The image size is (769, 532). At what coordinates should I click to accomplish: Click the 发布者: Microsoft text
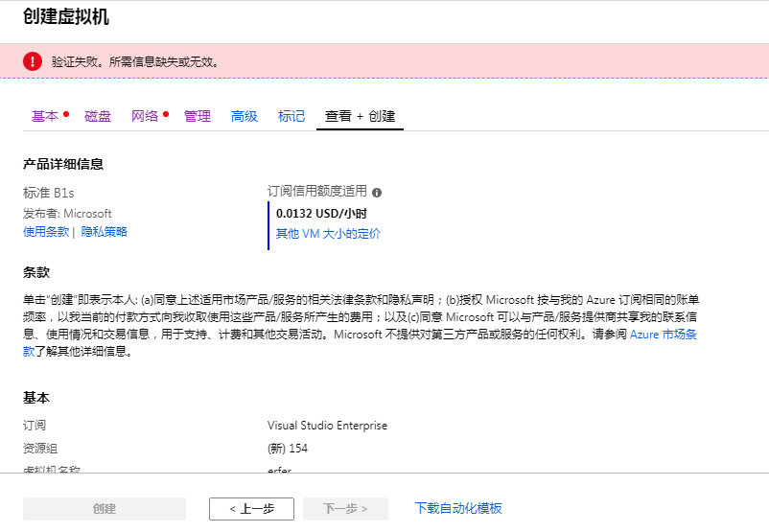[x=67, y=214]
